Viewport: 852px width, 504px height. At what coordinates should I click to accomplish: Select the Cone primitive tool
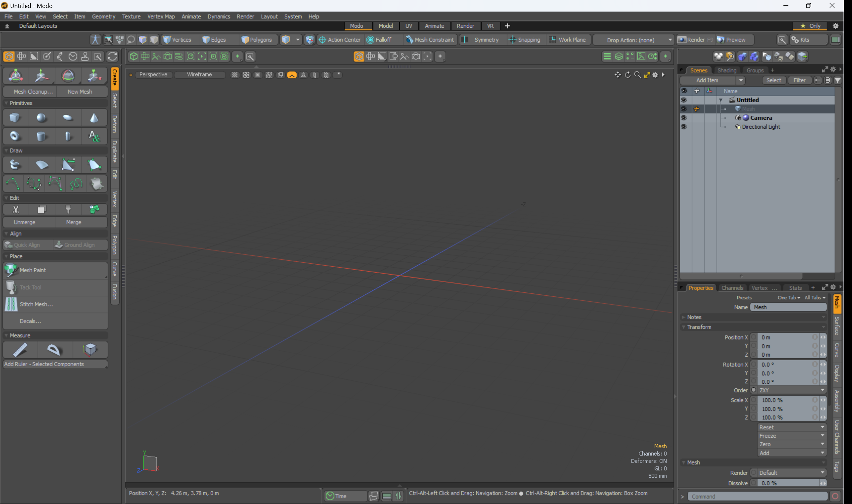[x=94, y=118]
